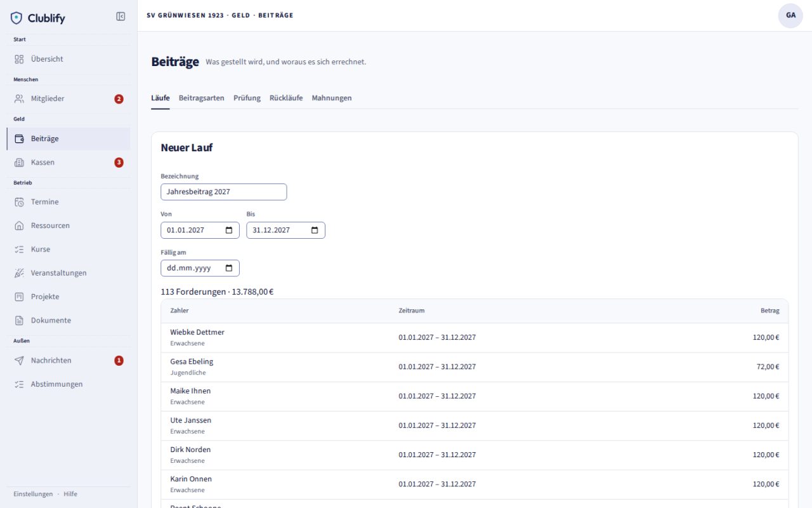Click the Projekte board icon
This screenshot has width=812, height=508.
(x=19, y=297)
